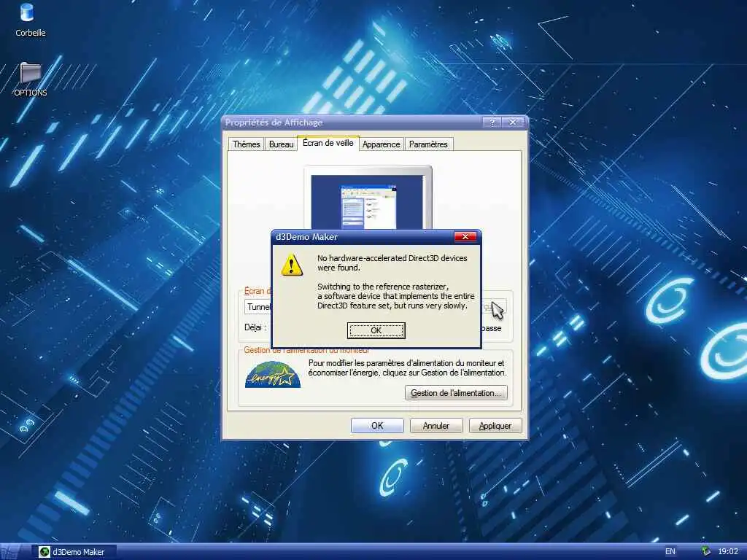Click d3Demo Maker taskbar button

(74, 552)
